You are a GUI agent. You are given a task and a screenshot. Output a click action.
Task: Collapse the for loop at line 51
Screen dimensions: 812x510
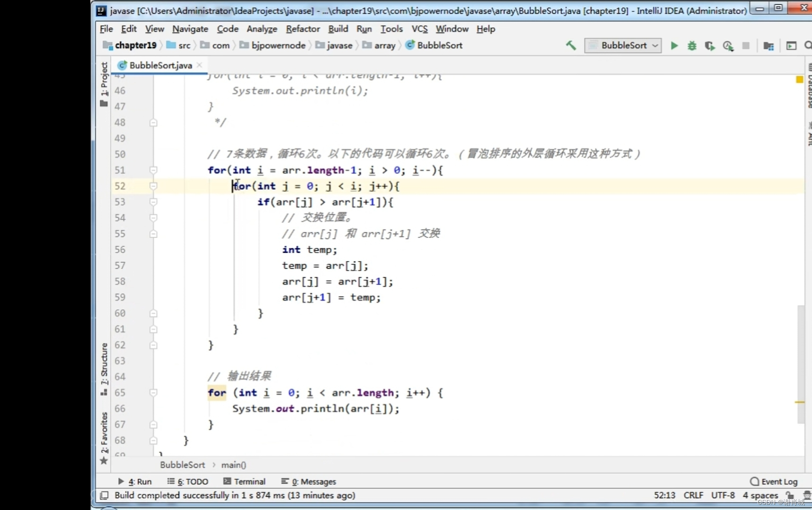pyautogui.click(x=153, y=170)
